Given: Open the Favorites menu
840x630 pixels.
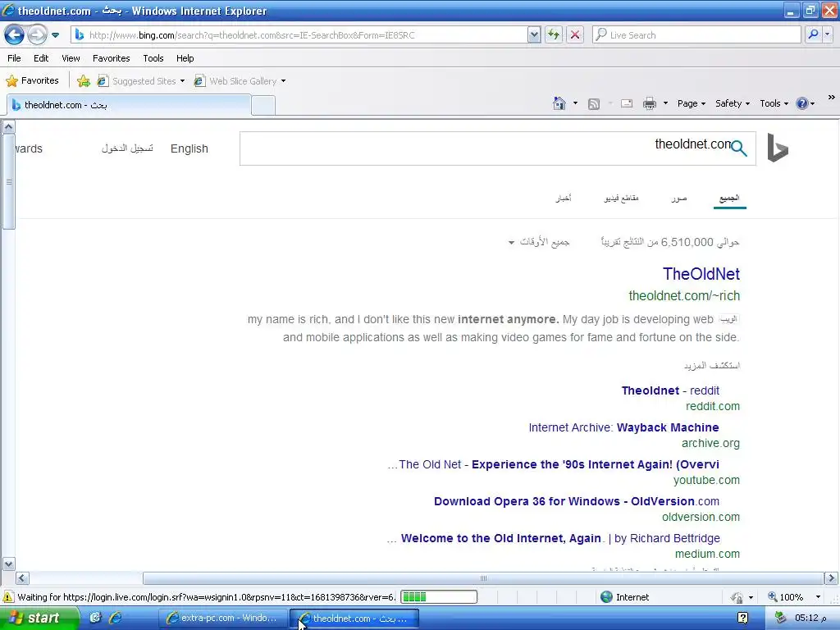Looking at the screenshot, I should coord(111,58).
